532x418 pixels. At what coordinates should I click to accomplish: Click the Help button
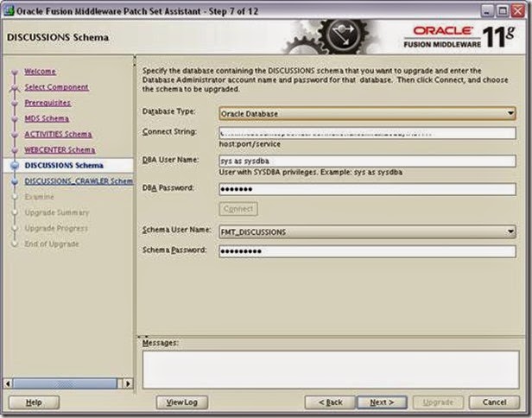click(x=34, y=402)
